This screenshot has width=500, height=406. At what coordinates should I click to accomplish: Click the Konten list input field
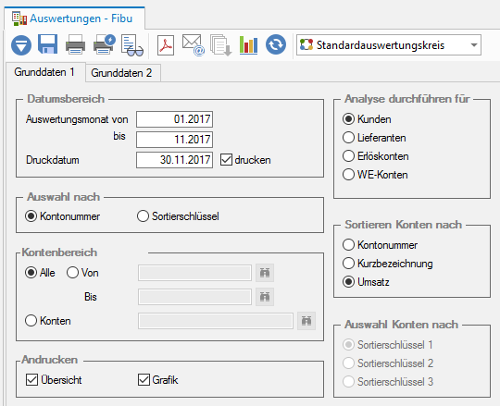point(216,321)
